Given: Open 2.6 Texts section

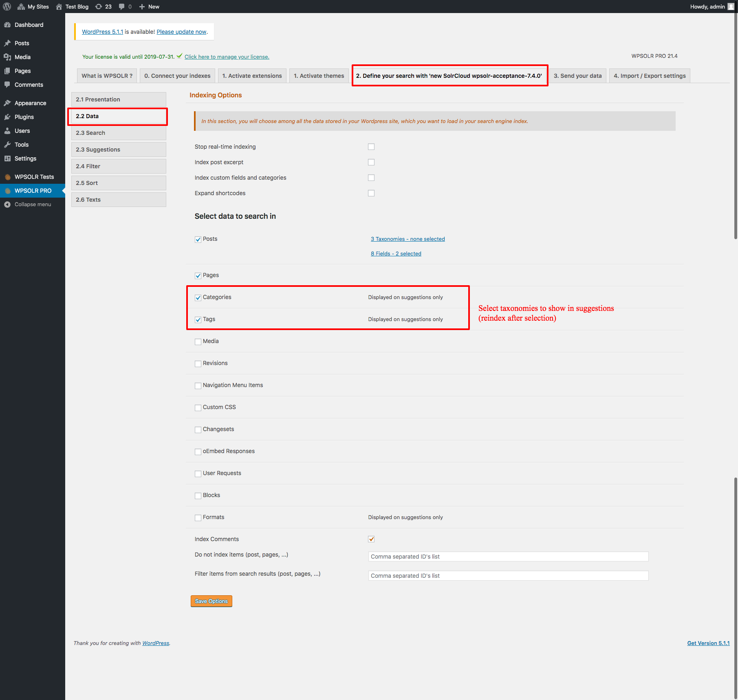Looking at the screenshot, I should point(119,200).
